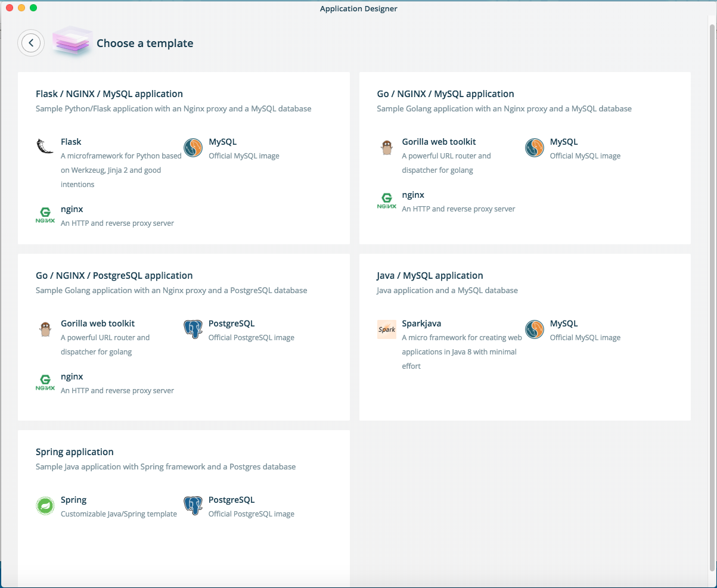
Task: Choose Java / MySQL application template
Action: coord(430,275)
